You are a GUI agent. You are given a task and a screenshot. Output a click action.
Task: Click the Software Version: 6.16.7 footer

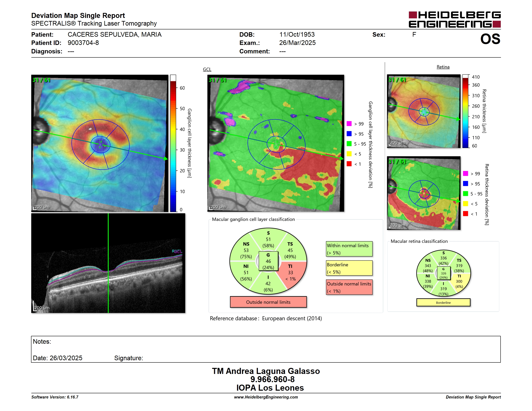click(55, 397)
